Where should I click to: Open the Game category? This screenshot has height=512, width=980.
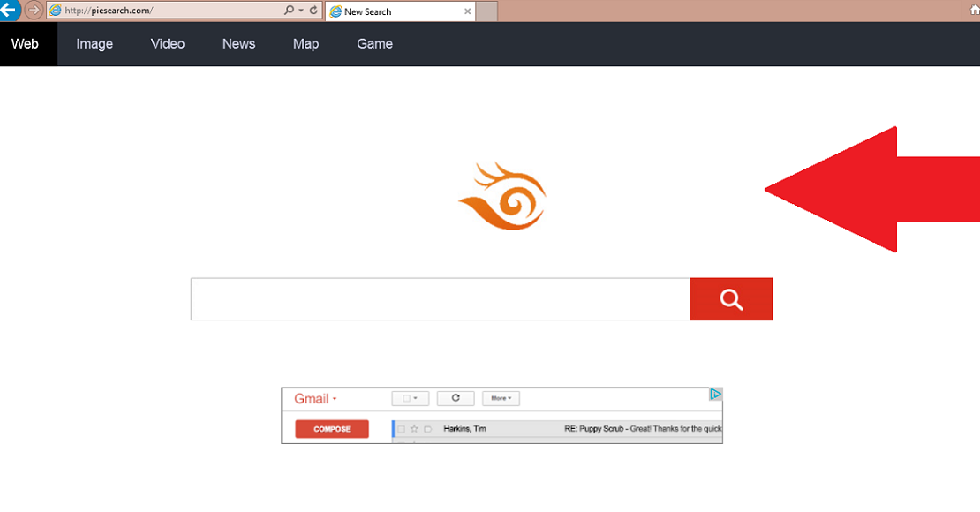point(374,44)
